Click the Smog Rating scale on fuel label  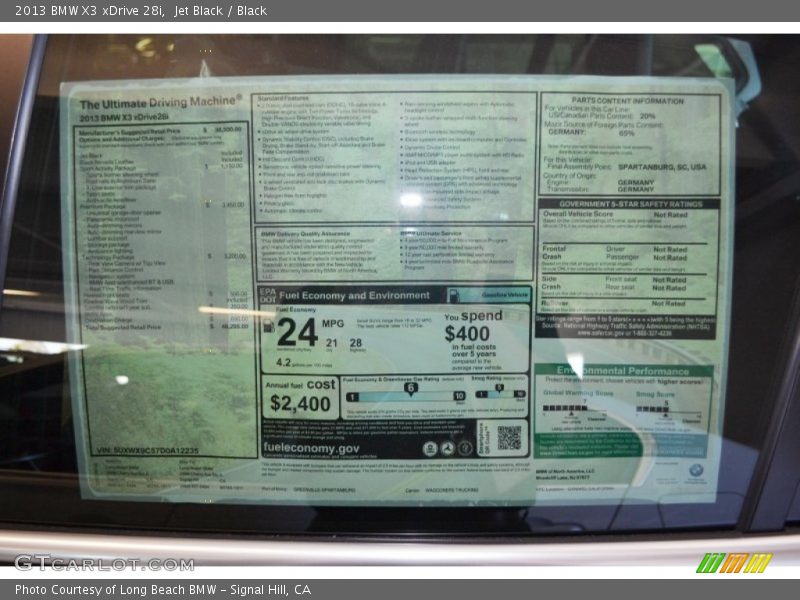point(500,393)
